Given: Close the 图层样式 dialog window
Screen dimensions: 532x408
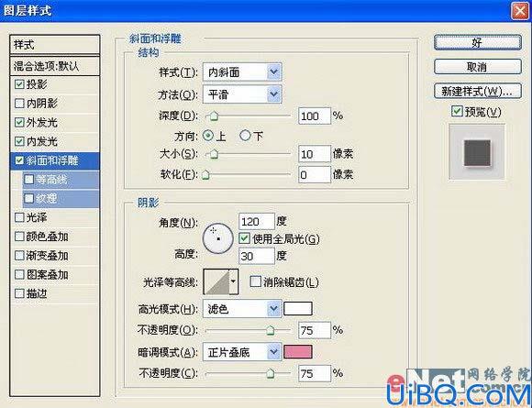Looking at the screenshot, I should (520, 10).
